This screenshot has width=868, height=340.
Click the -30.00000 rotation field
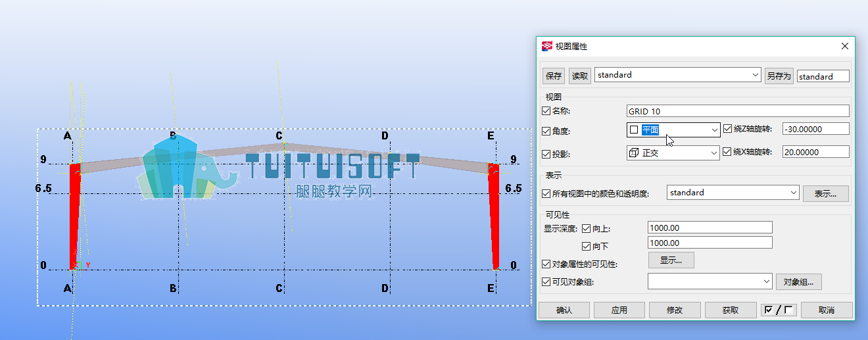click(x=815, y=129)
